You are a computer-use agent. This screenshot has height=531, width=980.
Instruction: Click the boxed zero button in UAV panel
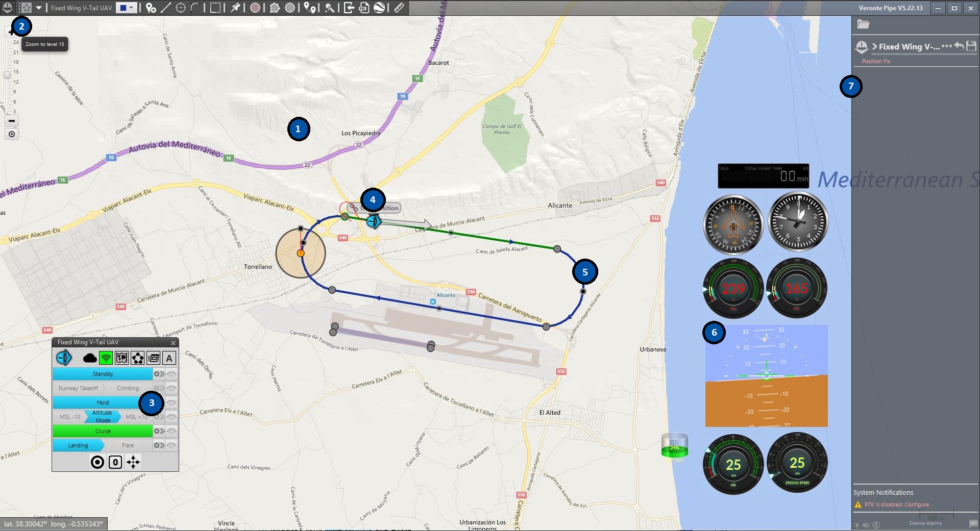(x=115, y=462)
